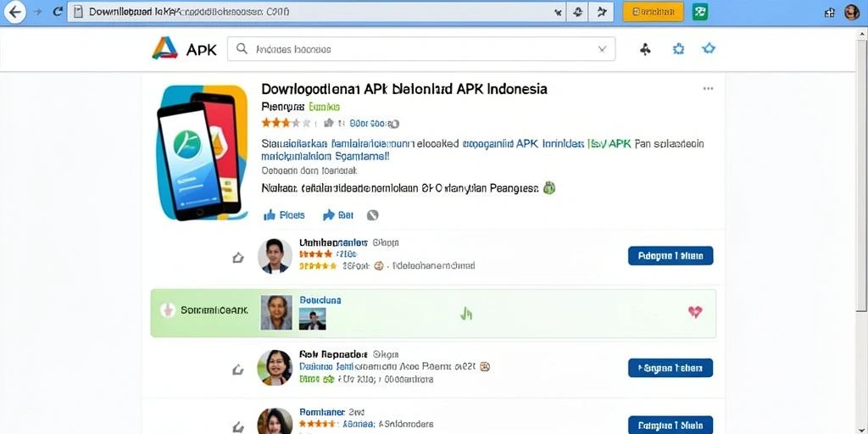Click the app's star rating
This screenshot has width=868, height=434.
[287, 123]
